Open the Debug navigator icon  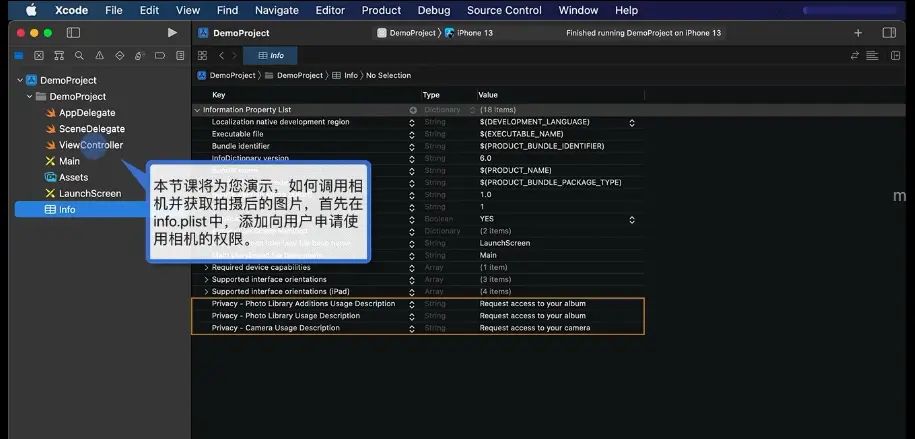[x=139, y=56]
